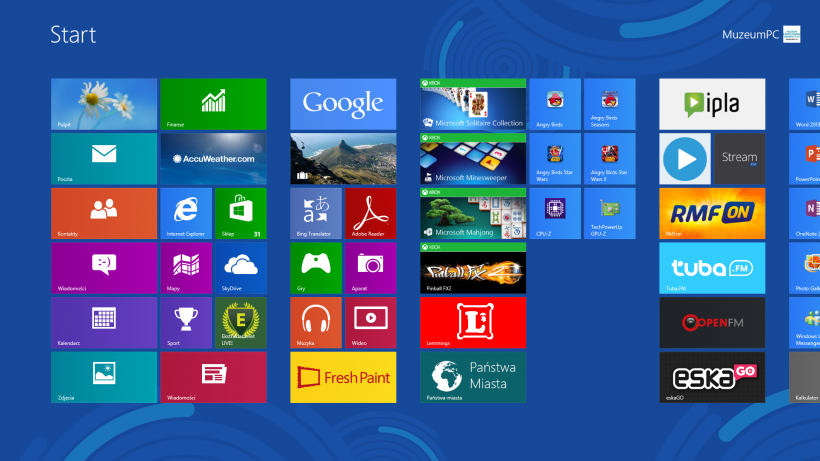The image size is (820, 461).
Task: Open the Sklep store tile
Action: [241, 213]
